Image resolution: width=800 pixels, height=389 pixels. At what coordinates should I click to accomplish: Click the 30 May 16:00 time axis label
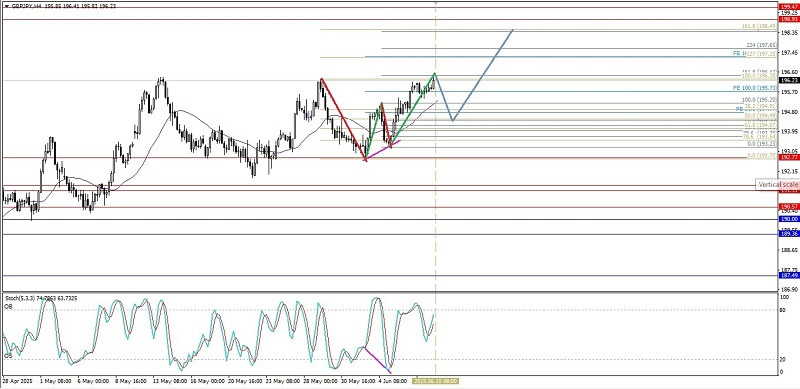(x=358, y=381)
